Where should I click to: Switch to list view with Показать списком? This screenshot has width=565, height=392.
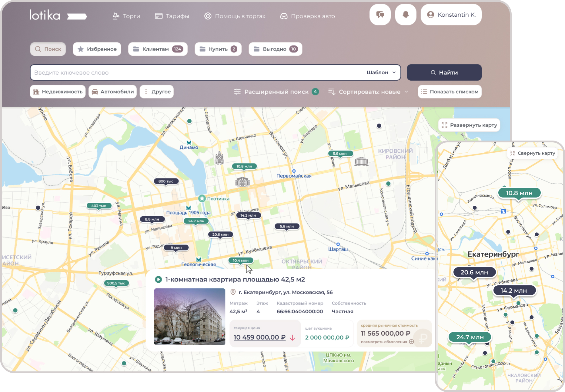[450, 91]
